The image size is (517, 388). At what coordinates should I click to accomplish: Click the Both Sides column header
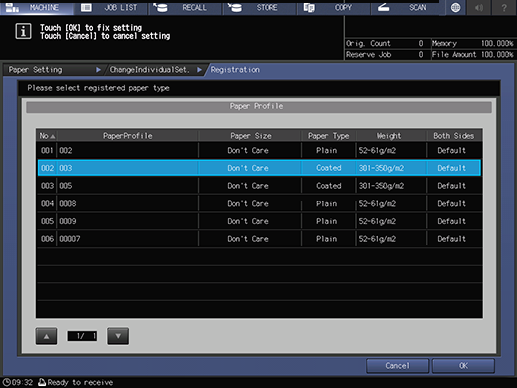tap(454, 136)
